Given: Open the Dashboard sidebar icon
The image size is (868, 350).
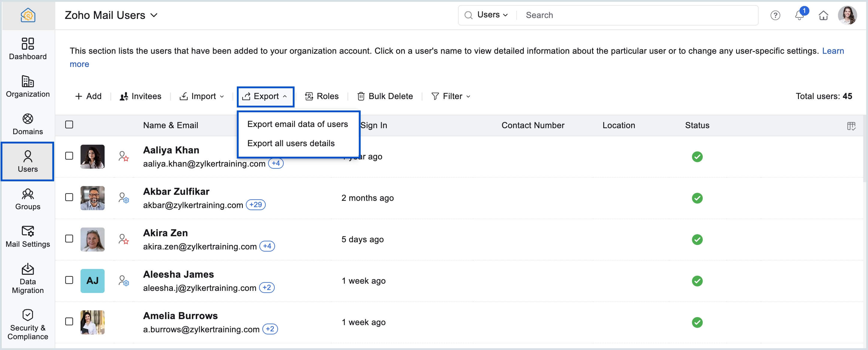Looking at the screenshot, I should (28, 48).
